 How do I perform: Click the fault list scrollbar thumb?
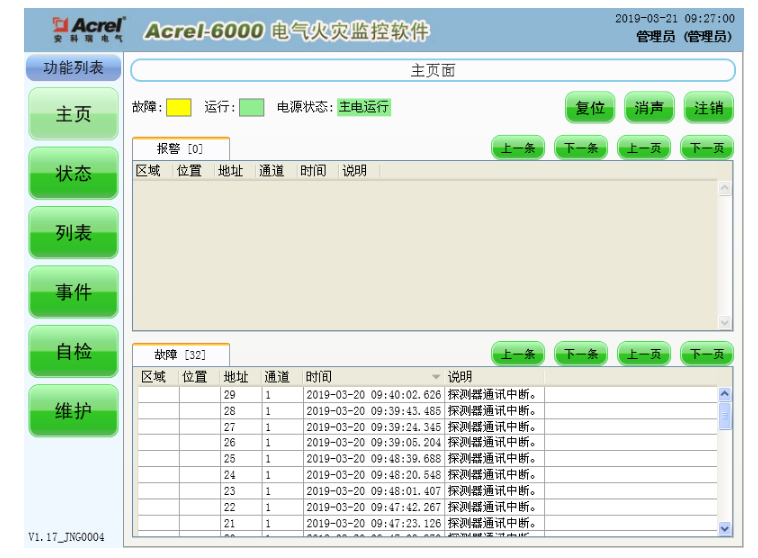click(x=725, y=415)
